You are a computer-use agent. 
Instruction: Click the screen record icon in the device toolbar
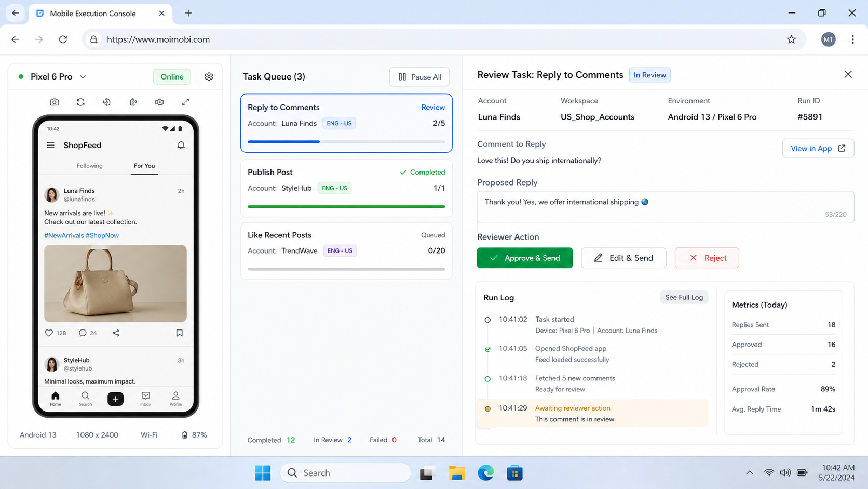click(x=159, y=102)
